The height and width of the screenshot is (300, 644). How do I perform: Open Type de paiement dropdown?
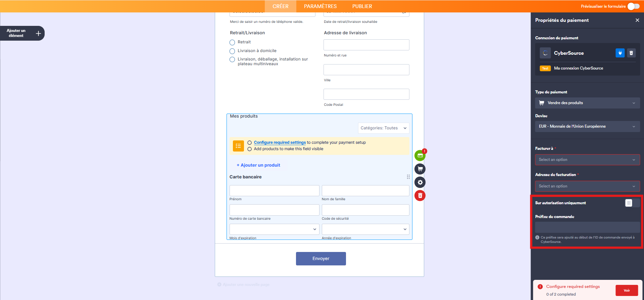(x=587, y=103)
